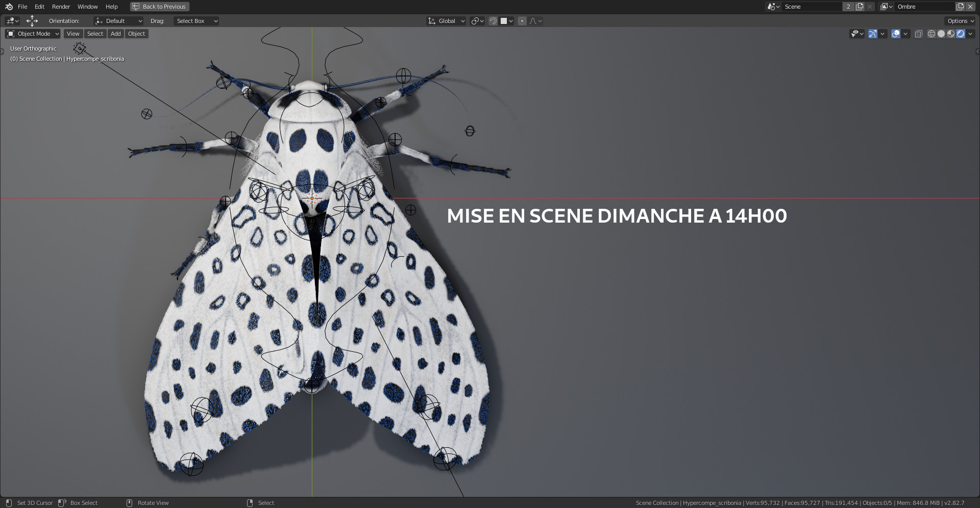Toggle X-ray mode
Image resolution: width=980 pixels, height=508 pixels.
[x=918, y=34]
